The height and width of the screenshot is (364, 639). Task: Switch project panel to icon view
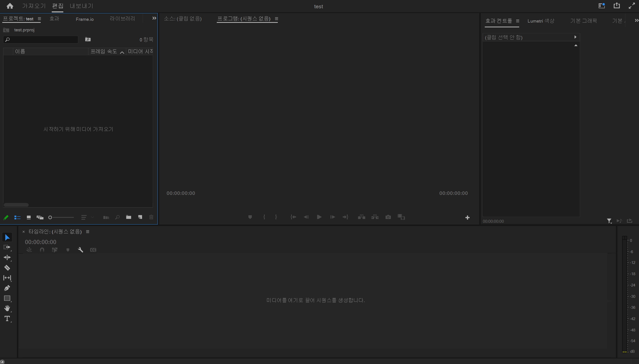[29, 217]
